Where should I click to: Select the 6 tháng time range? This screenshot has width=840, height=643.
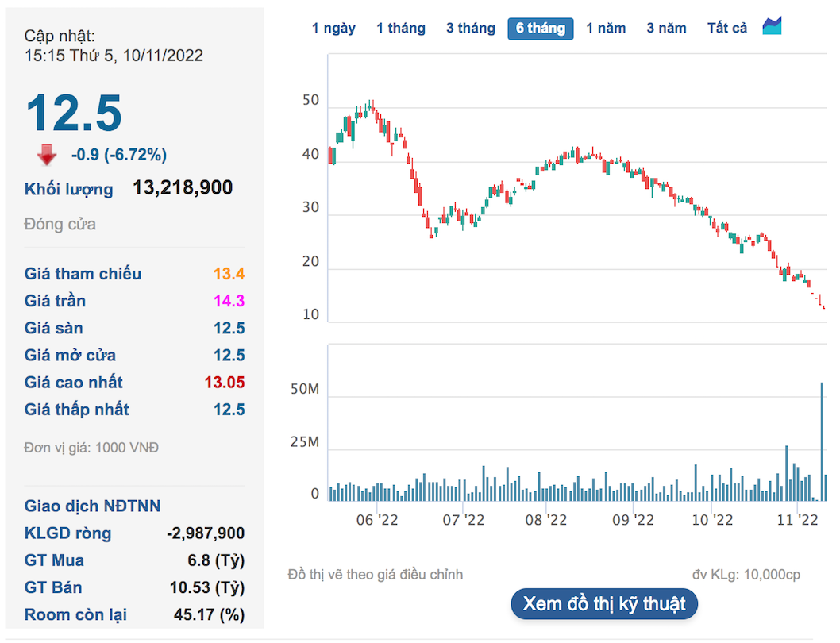541,29
